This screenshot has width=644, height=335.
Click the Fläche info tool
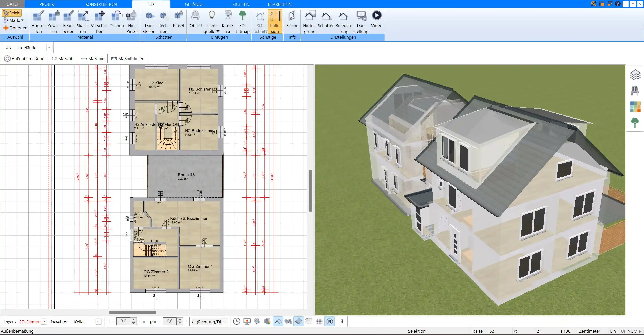[x=292, y=19]
